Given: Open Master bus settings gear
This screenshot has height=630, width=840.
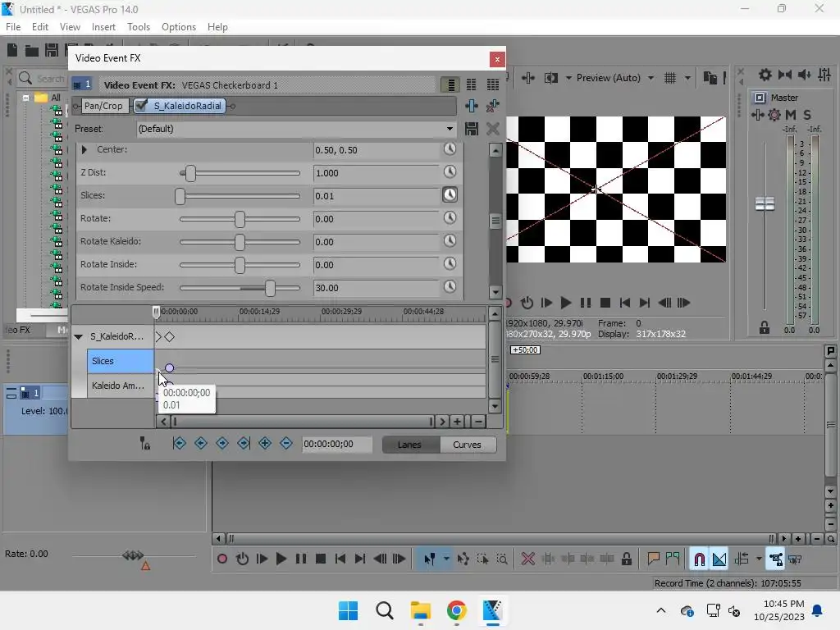Looking at the screenshot, I should [765, 75].
